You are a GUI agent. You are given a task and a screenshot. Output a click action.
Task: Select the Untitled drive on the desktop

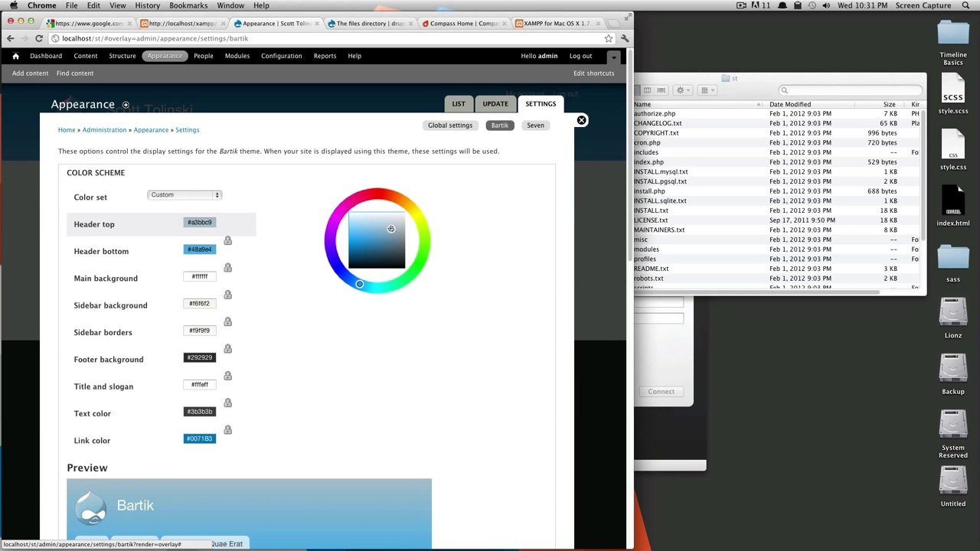pyautogui.click(x=953, y=482)
